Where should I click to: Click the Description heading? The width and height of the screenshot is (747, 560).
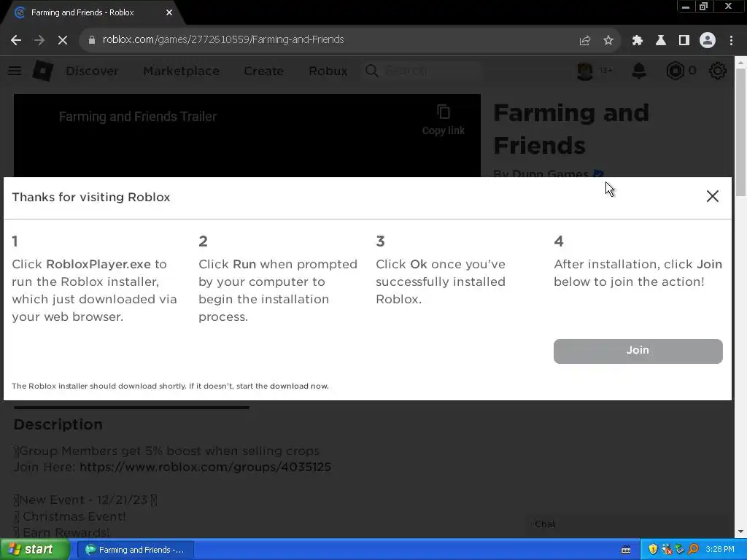point(58,424)
